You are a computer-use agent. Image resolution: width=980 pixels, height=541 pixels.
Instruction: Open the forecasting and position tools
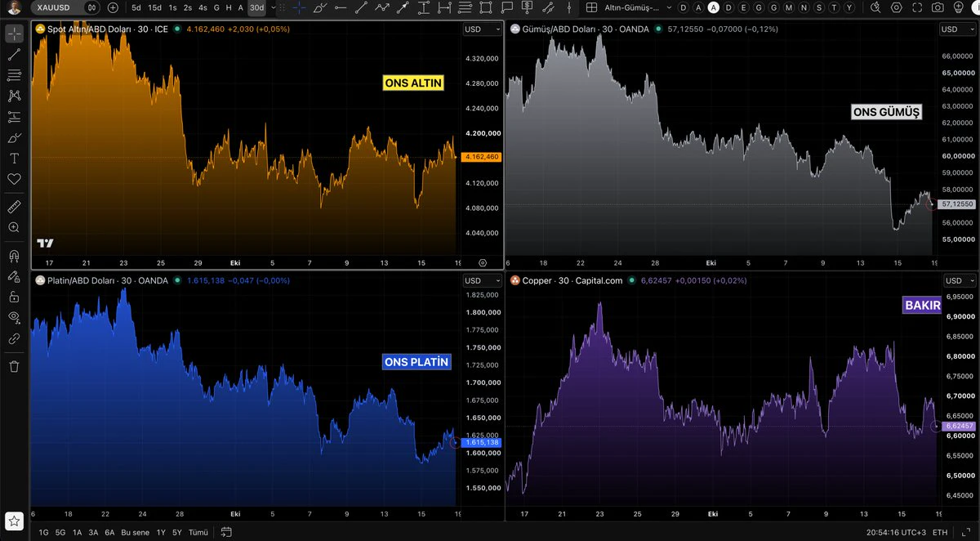14,117
